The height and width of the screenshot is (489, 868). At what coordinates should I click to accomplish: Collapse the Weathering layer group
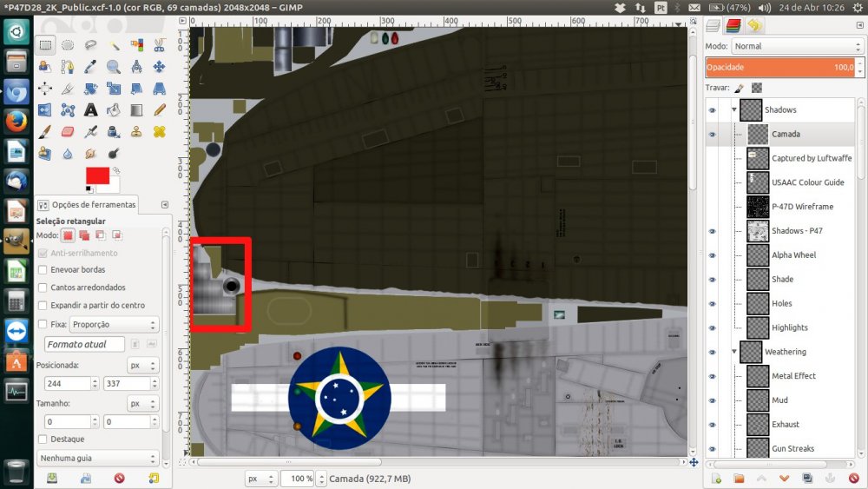point(734,352)
